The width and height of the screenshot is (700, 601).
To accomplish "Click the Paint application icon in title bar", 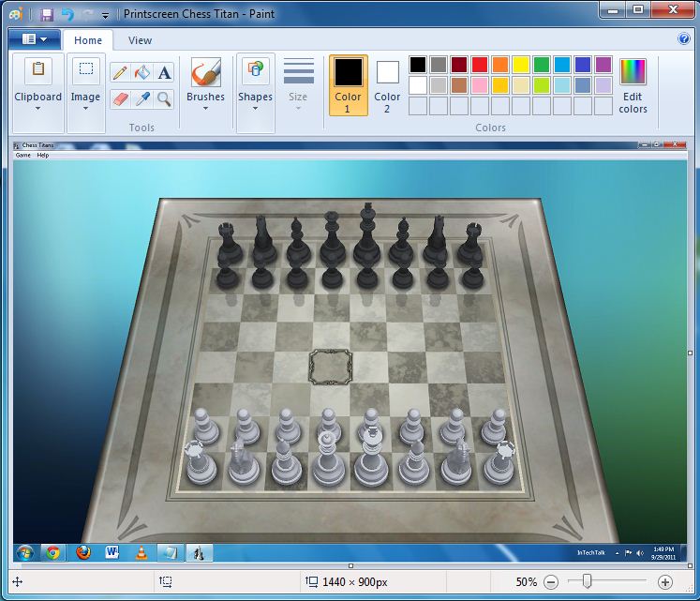I will [16, 14].
